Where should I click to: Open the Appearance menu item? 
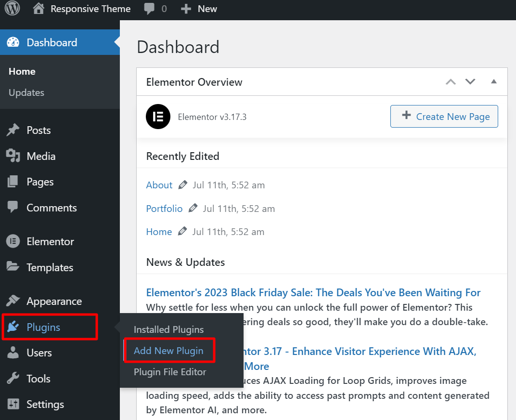click(54, 301)
